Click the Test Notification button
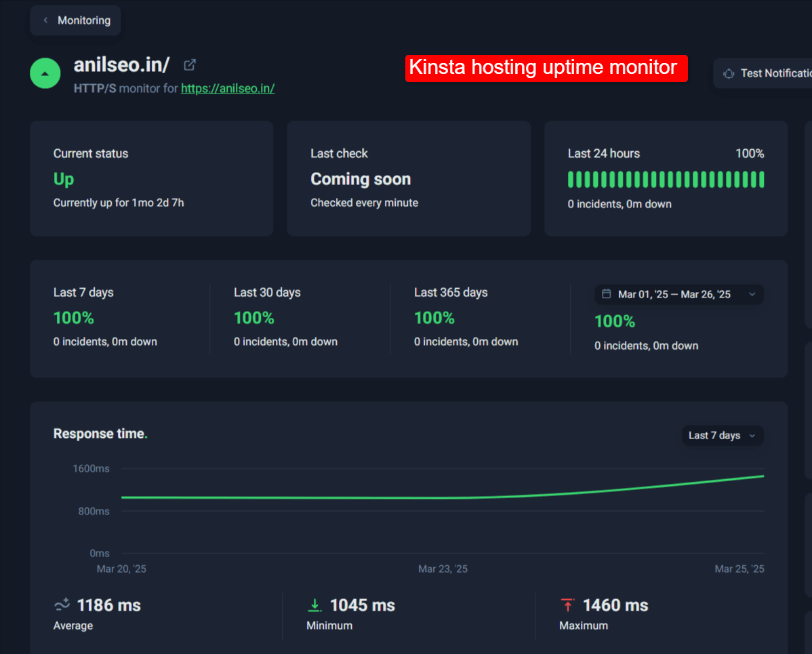This screenshot has width=812, height=654. [x=763, y=73]
